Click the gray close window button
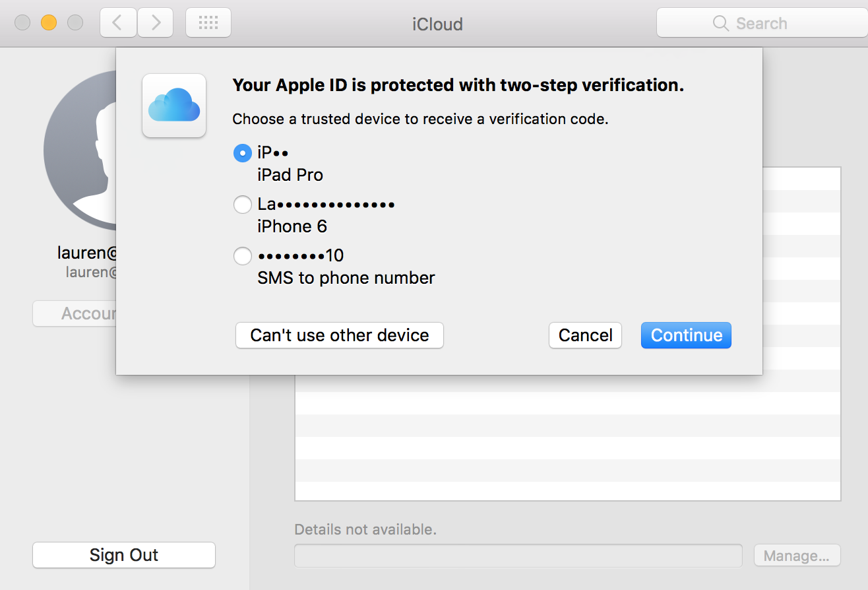Viewport: 868px width, 590px height. point(22,23)
